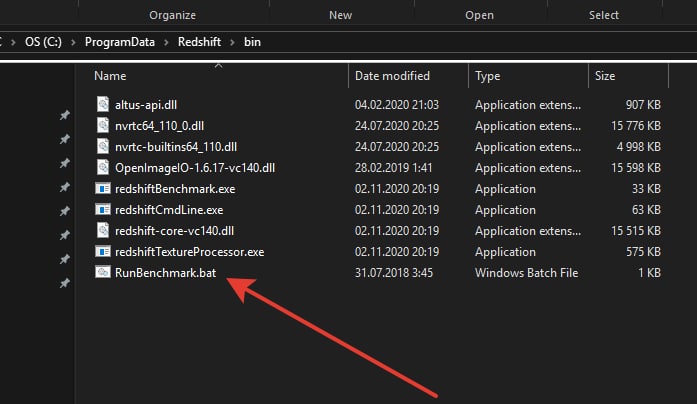Select the file name nvrtc-builtins64_110.dll
The height and width of the screenshot is (404, 697).
click(176, 147)
